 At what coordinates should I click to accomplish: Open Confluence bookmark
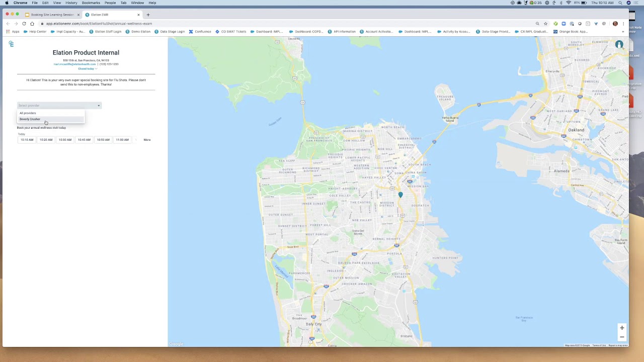click(200, 32)
